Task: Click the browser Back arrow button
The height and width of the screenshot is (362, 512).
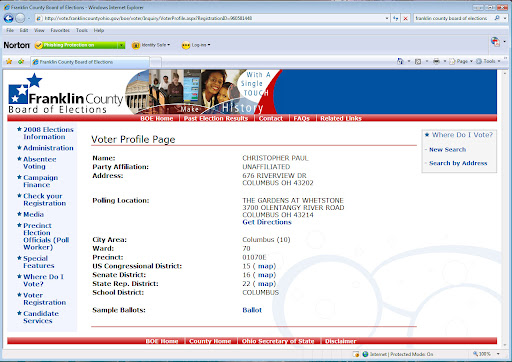Action: [9, 18]
